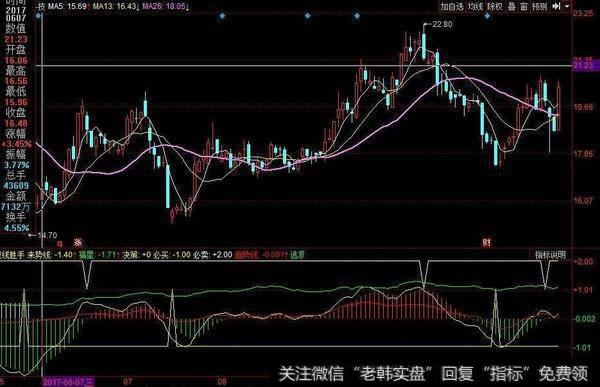The width and height of the screenshot is (600, 387).
Task: Click the 叠 overlay stock button
Action: point(512,7)
